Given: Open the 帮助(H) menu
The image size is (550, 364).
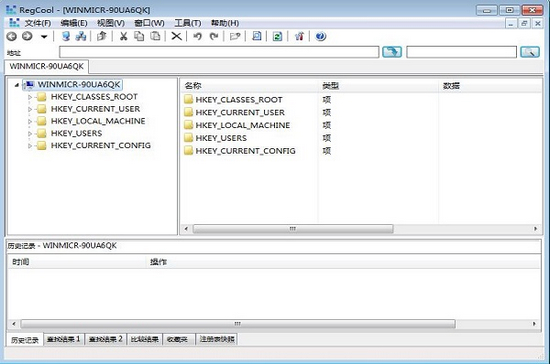Looking at the screenshot, I should coord(225,23).
